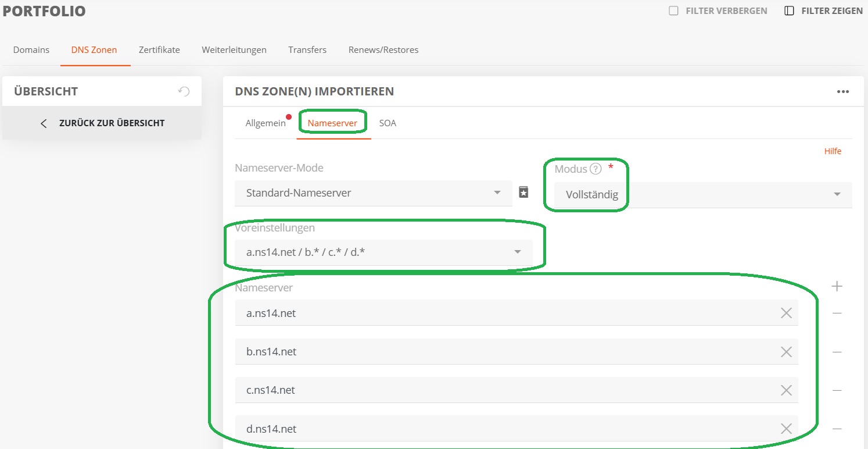Open the Nameserver-Mode dropdown

pos(374,193)
